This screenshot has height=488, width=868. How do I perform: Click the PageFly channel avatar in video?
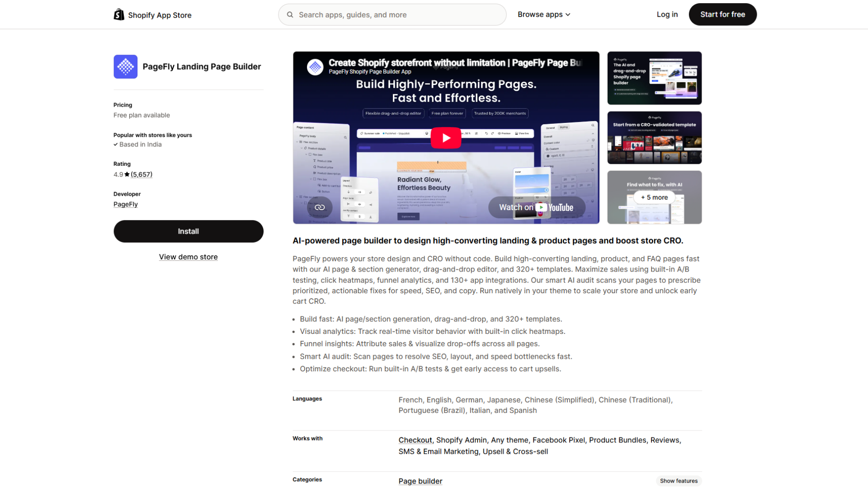[x=315, y=67]
